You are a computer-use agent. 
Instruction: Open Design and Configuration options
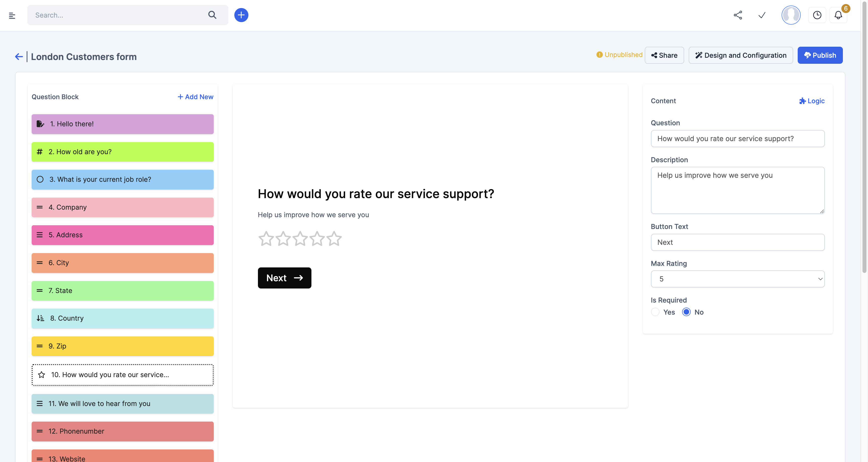[740, 55]
